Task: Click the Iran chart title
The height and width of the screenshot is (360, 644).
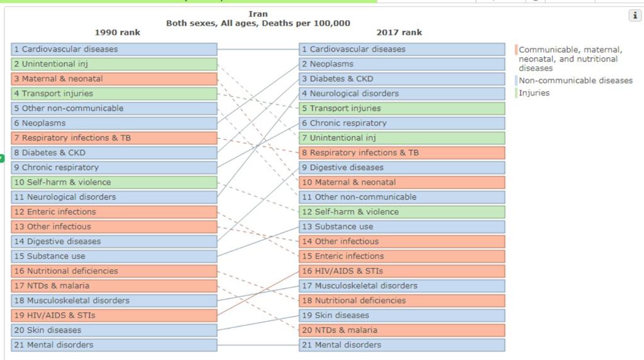Action: [x=258, y=14]
